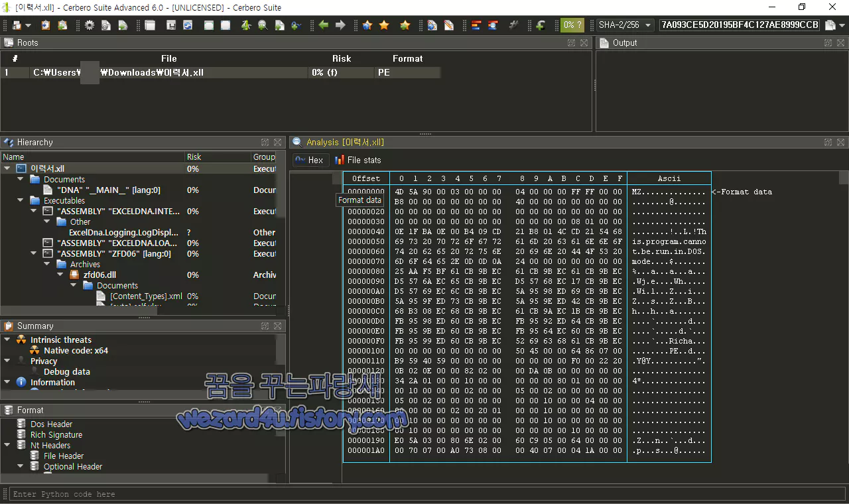Float the Roots panel
The height and width of the screenshot is (504, 849).
[572, 42]
